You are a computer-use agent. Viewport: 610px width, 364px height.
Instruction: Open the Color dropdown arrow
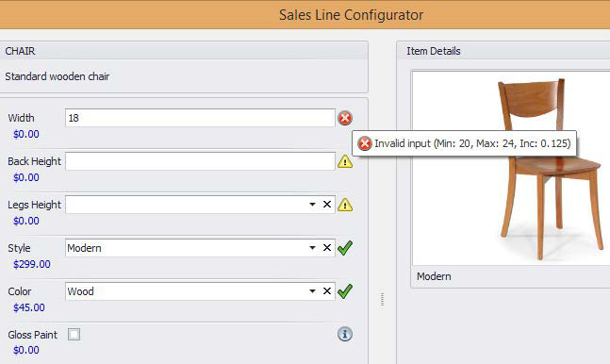tap(312, 291)
